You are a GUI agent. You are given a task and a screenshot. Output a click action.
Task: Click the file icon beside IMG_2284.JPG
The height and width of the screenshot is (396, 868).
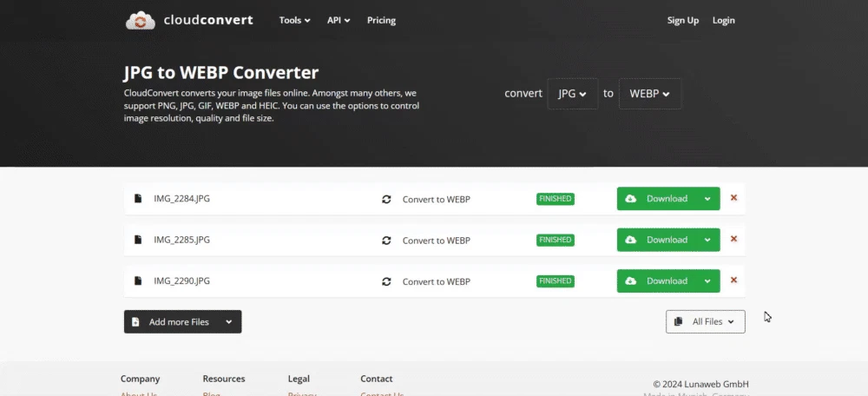click(x=138, y=198)
